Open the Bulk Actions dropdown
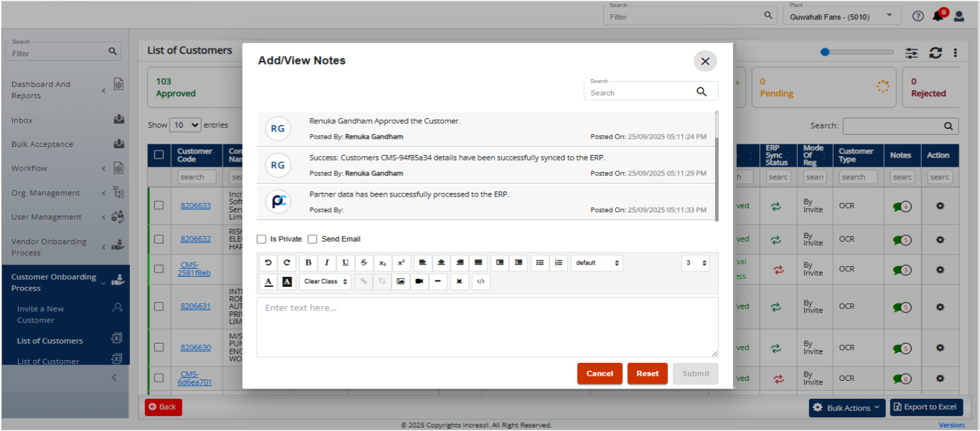 (847, 407)
